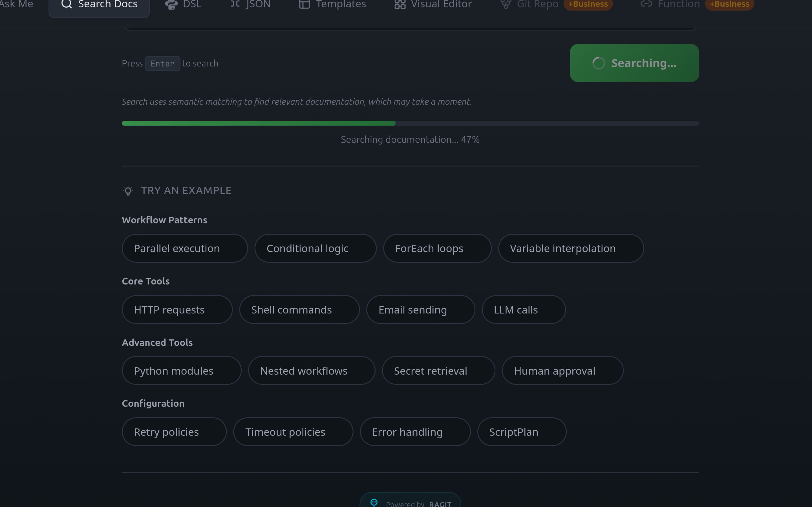
Task: Try the Human approval example
Action: 562,371
